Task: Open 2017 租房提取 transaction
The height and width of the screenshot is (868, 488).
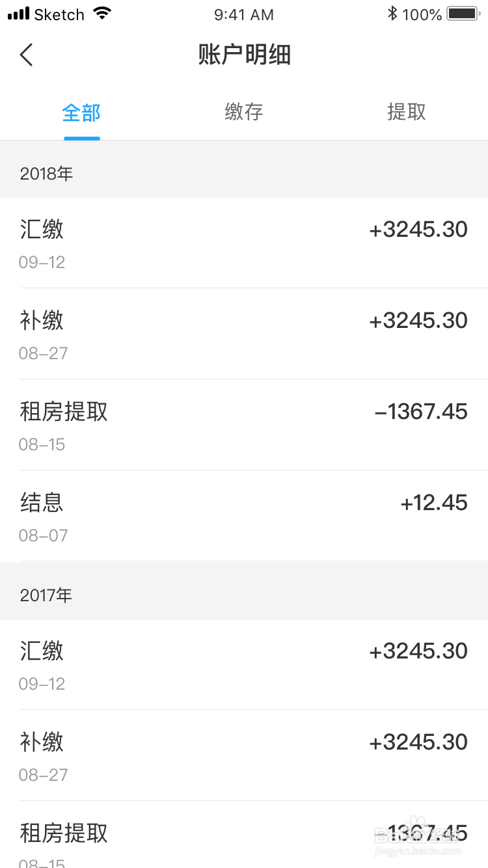Action: [x=244, y=839]
